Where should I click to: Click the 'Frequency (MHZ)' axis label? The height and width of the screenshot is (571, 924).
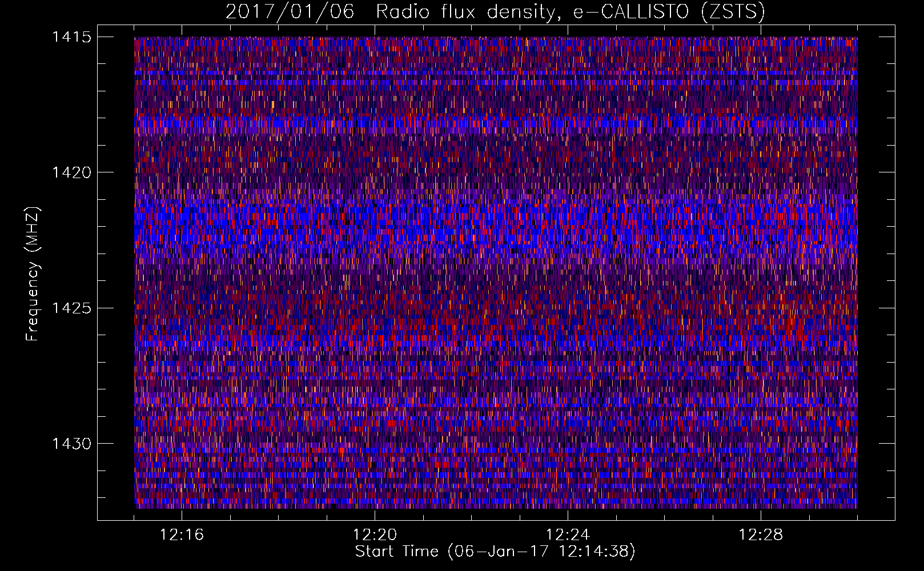(x=33, y=274)
